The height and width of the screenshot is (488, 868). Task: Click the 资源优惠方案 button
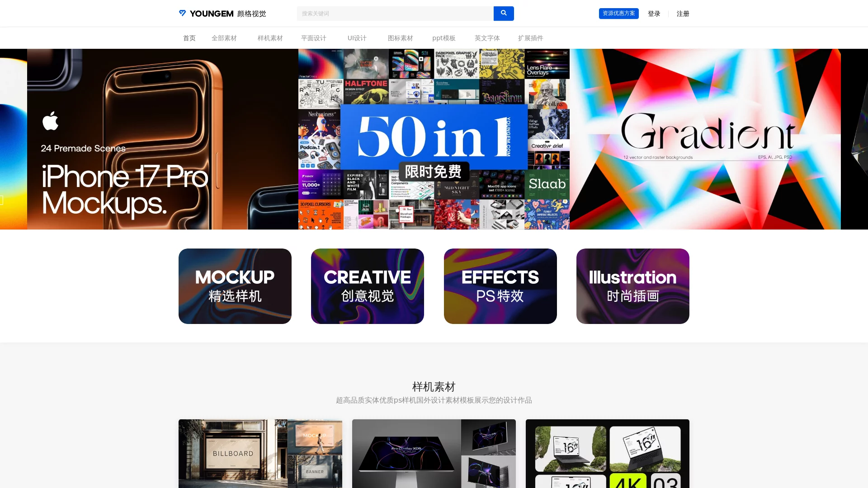[618, 14]
